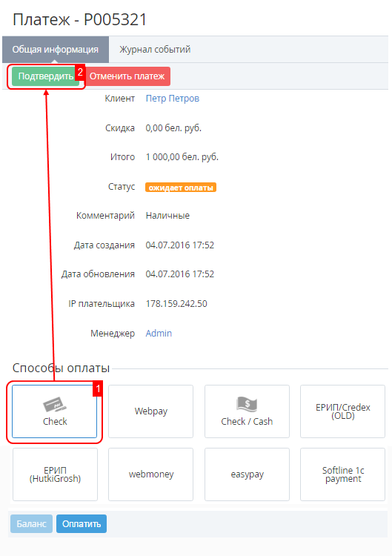392x556 pixels.
Task: Open the Admin manager link
Action: [x=159, y=334]
